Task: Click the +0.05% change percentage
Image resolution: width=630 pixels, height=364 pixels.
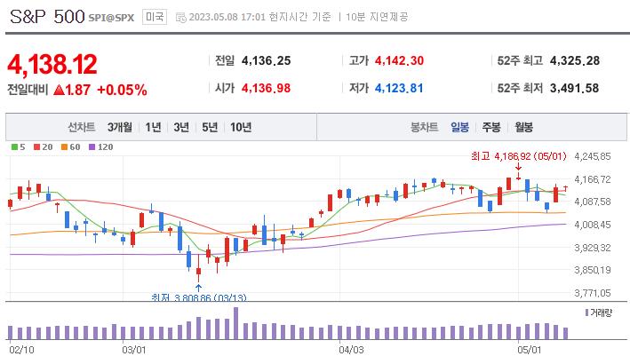Action: 122,90
